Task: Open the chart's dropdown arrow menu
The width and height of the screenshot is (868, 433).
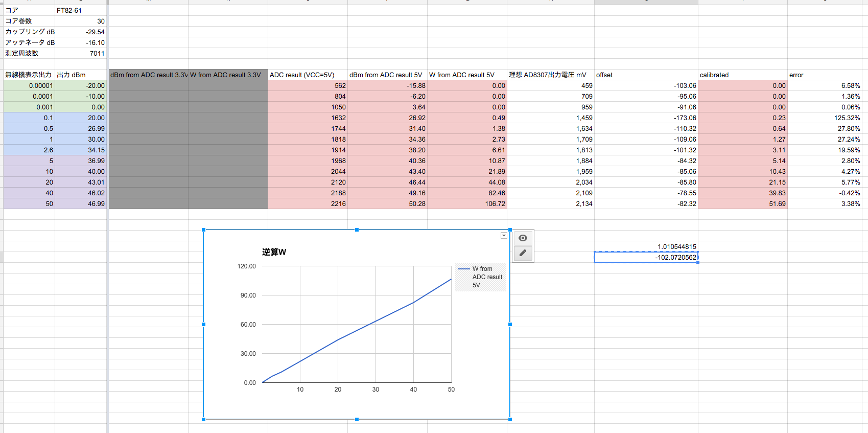Action: tap(504, 236)
